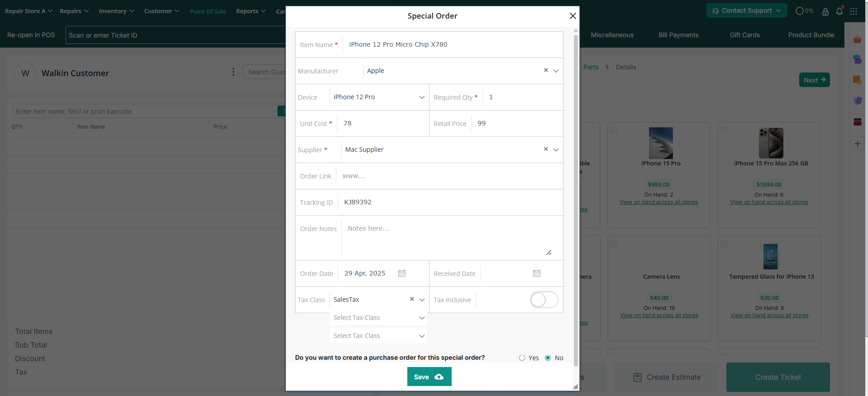The width and height of the screenshot is (868, 396).
Task: Click the Scan or enter Ticket ID field
Action: click(x=176, y=35)
